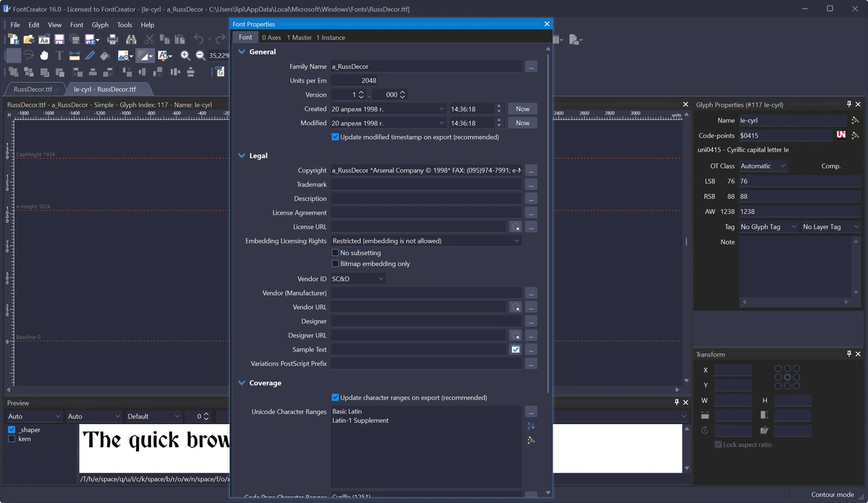Image resolution: width=868 pixels, height=503 pixels.
Task: Click the Cut scissors icon
Action: (149, 39)
